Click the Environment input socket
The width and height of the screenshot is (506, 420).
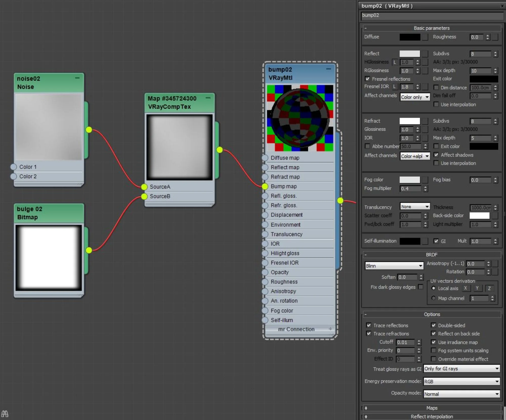point(265,225)
